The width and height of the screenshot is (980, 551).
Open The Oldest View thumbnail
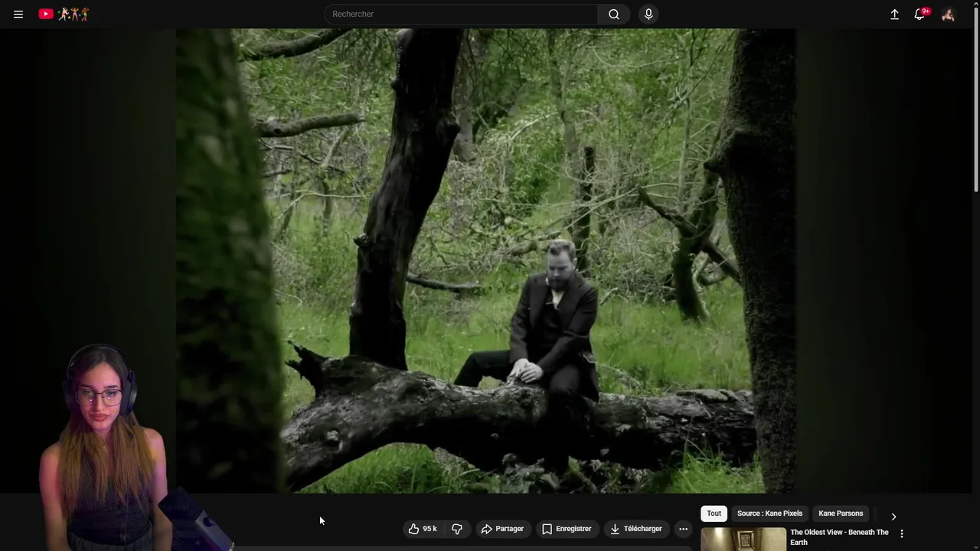tap(743, 540)
